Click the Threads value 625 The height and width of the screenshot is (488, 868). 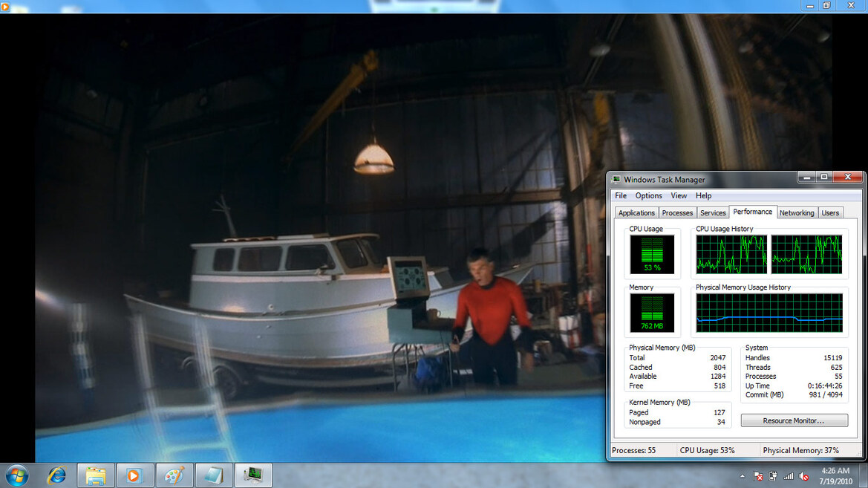pos(836,367)
